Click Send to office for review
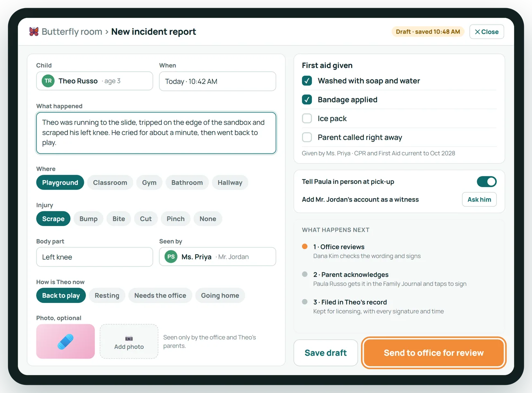Image resolution: width=532 pixels, height=393 pixels. pyautogui.click(x=434, y=353)
